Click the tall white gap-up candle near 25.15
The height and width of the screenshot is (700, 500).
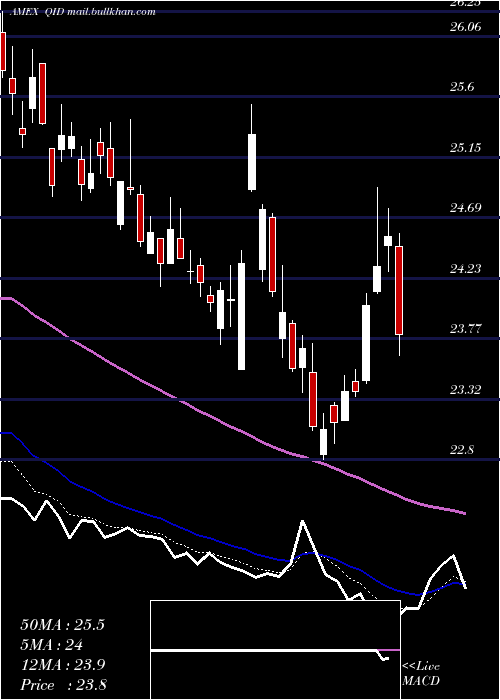(252, 162)
